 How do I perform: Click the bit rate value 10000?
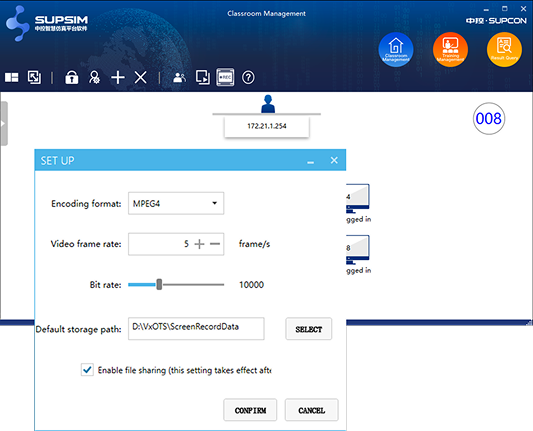[x=251, y=285]
